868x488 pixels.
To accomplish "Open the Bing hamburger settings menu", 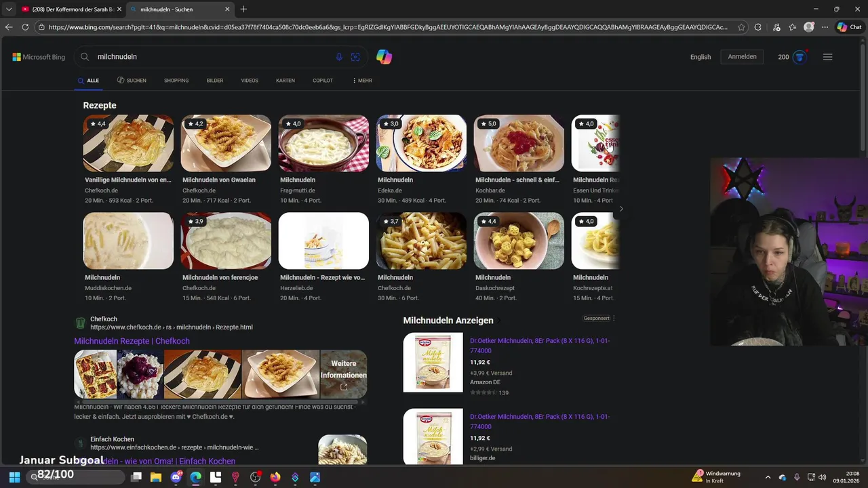I will (x=827, y=57).
